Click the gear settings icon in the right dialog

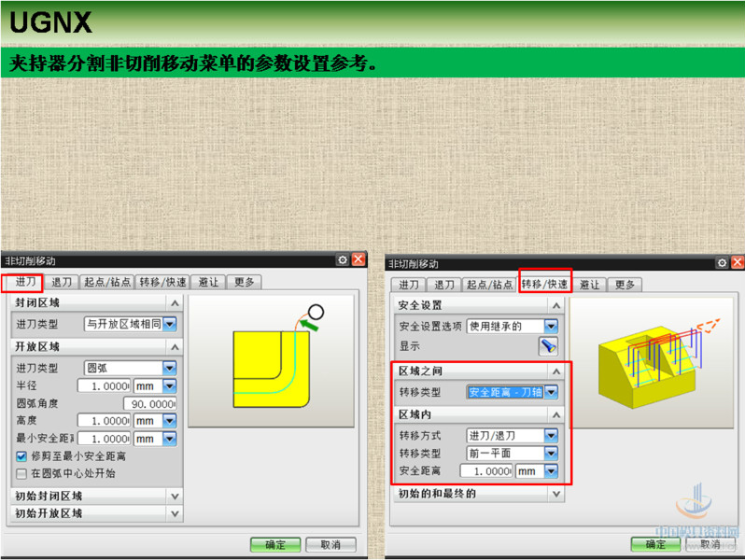click(723, 263)
